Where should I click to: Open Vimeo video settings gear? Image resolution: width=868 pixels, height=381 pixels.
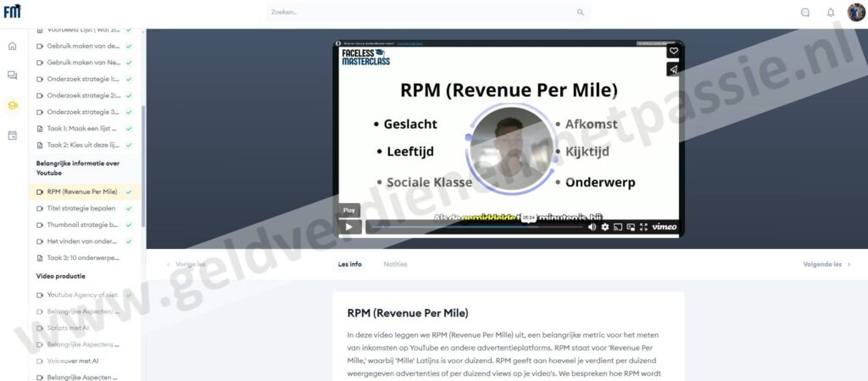604,227
